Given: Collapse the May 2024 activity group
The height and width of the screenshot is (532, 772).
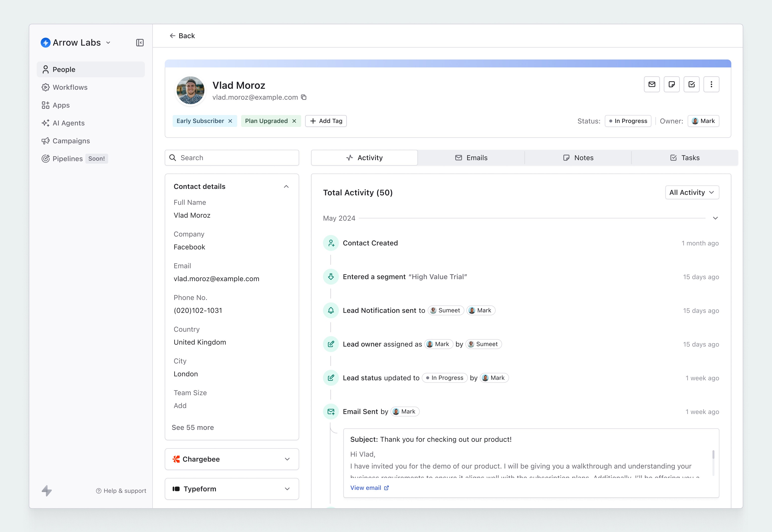Looking at the screenshot, I should point(715,218).
